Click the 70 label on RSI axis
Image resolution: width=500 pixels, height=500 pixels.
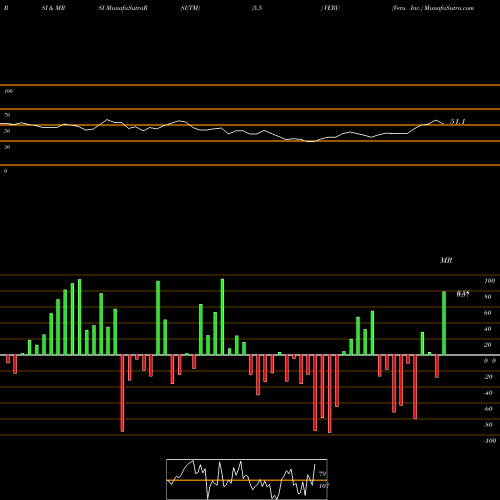coord(7,115)
